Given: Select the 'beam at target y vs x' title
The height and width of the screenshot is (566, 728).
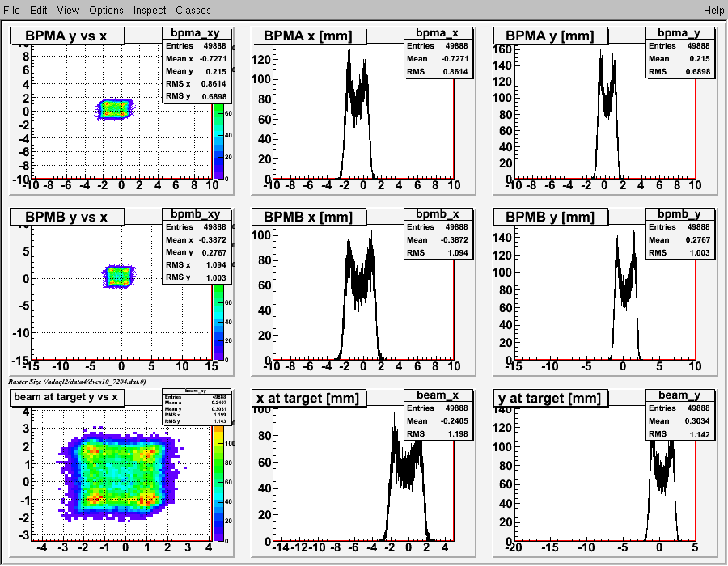Looking at the screenshot, I should (x=67, y=397).
